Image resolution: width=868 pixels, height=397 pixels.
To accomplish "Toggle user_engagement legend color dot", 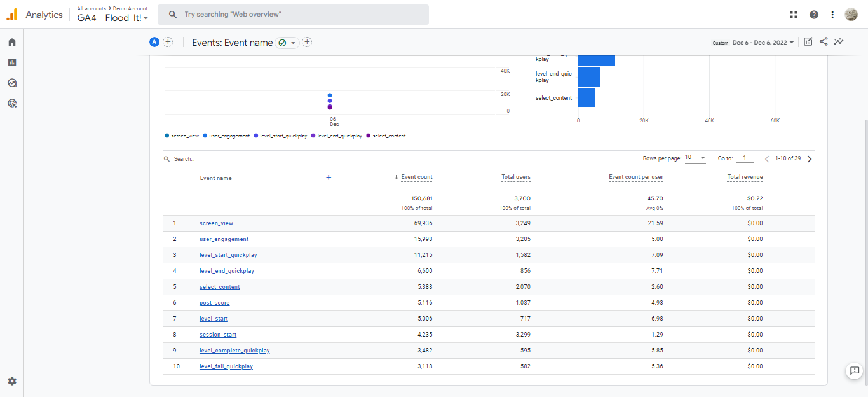I will coord(205,136).
